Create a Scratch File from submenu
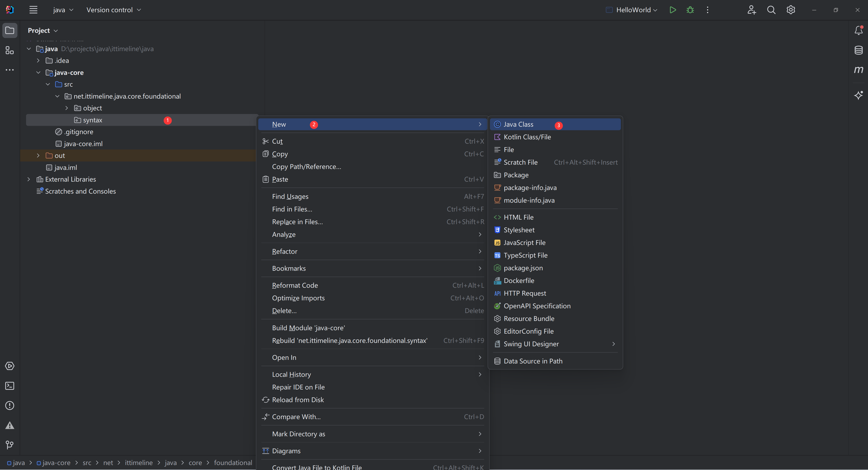 pyautogui.click(x=555, y=162)
